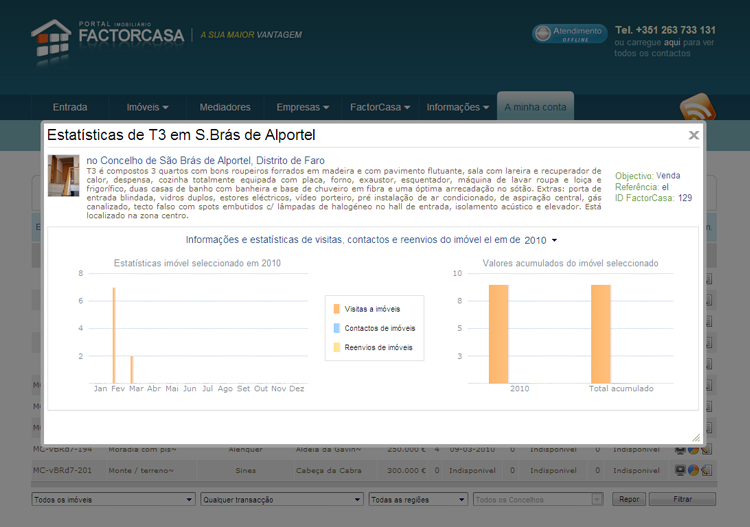The width and height of the screenshot is (750, 527).
Task: Click the 'Estatísticas imóvel seleccionado em 2010' chart title
Action: tap(197, 263)
